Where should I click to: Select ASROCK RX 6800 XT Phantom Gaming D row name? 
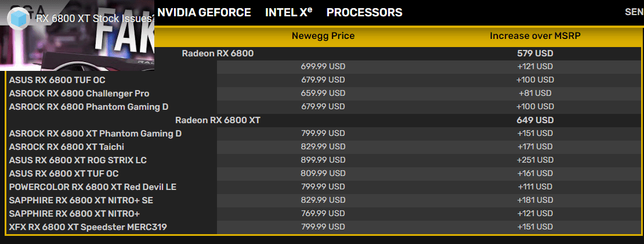[95, 133]
